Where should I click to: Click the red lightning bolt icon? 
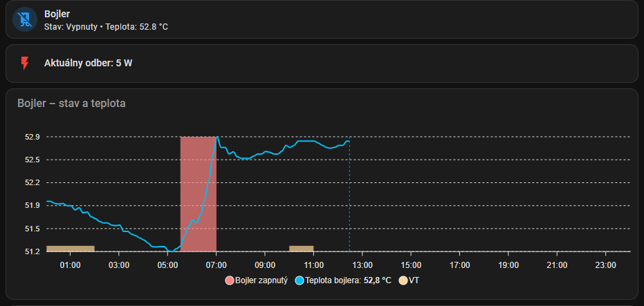[25, 64]
